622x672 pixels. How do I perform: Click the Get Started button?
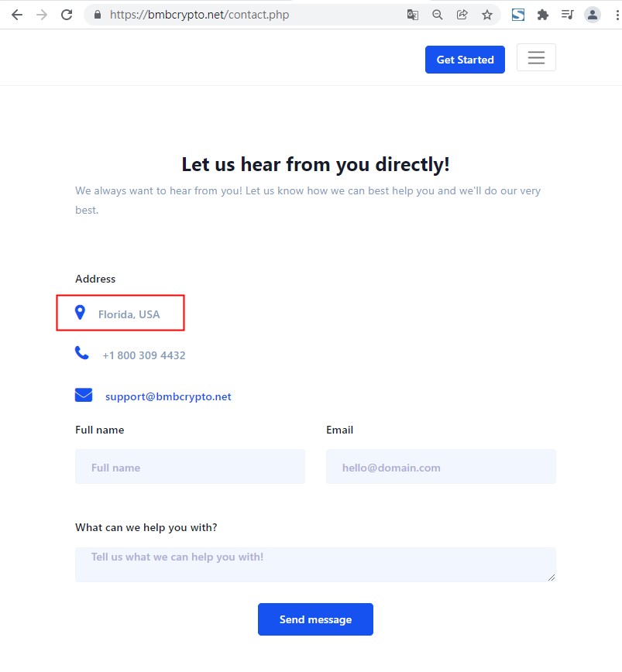465,60
